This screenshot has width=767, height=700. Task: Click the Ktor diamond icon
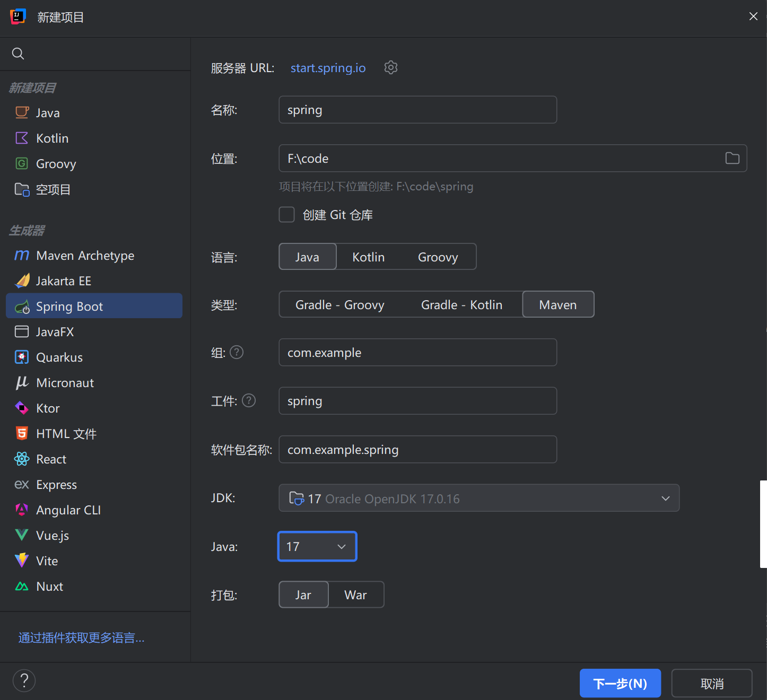pyautogui.click(x=22, y=408)
